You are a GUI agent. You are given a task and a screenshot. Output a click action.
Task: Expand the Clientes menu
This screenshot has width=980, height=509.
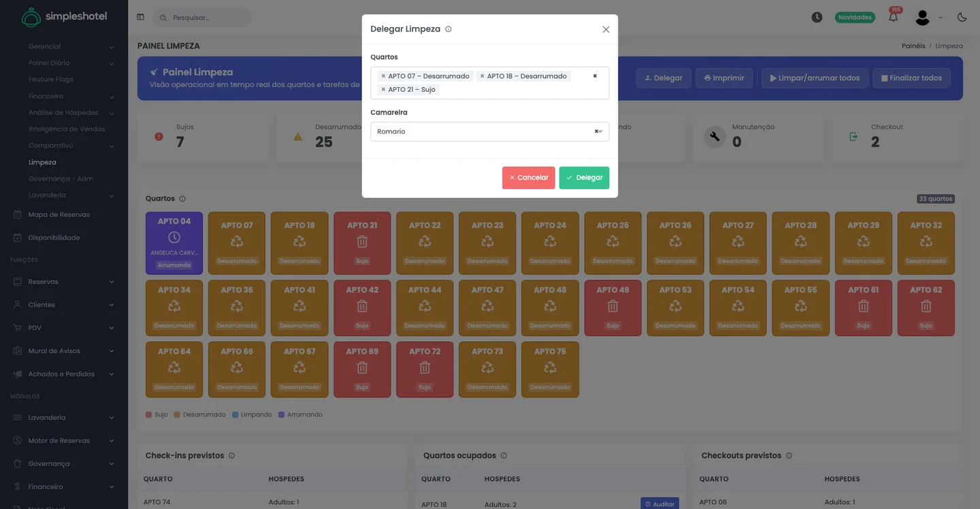pyautogui.click(x=64, y=305)
